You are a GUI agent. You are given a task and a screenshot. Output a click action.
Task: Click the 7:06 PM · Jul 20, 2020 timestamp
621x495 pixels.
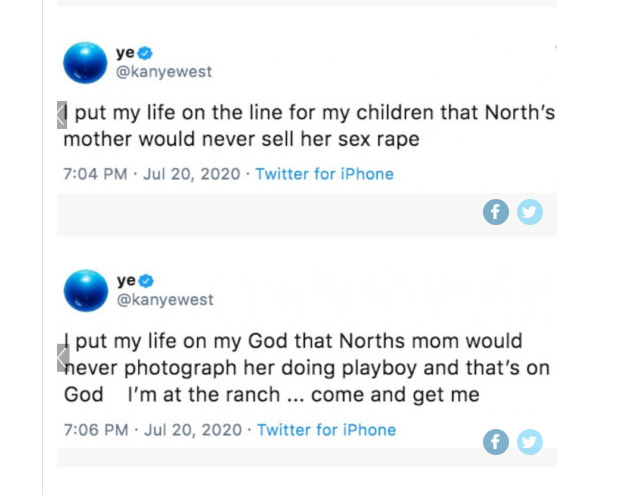point(152,430)
